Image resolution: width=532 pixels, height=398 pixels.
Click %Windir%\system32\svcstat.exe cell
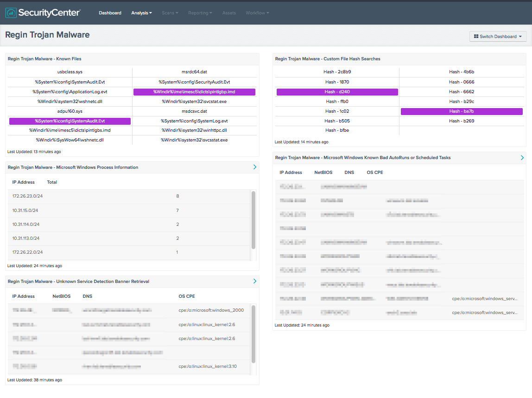click(195, 102)
